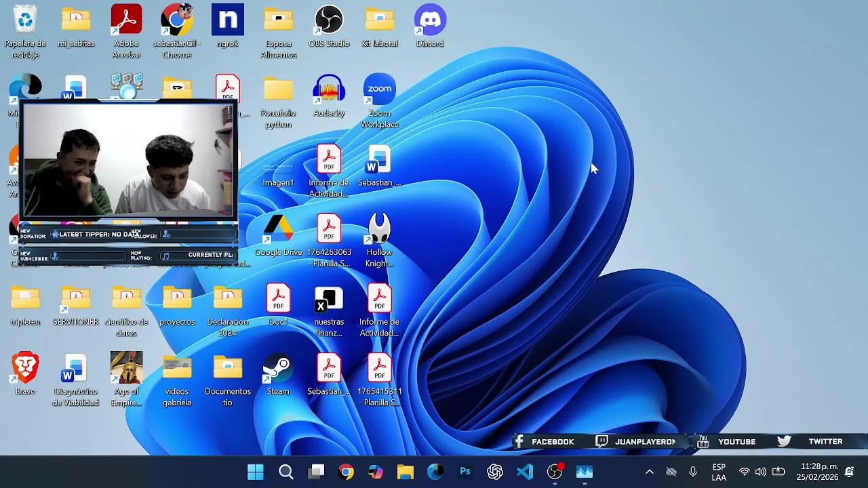Click the battery status tray icon
The width and height of the screenshot is (868, 488).
coord(778,472)
